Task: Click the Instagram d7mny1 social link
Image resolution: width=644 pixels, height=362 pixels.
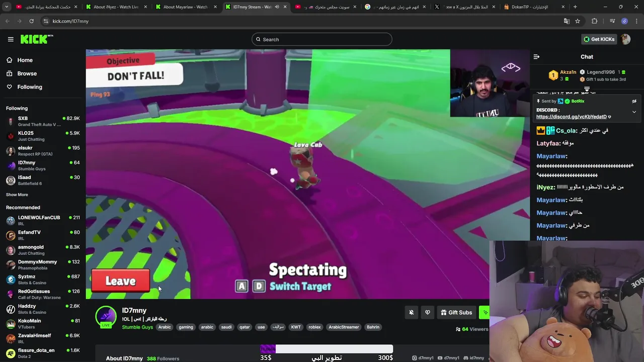Action: (x=423, y=358)
